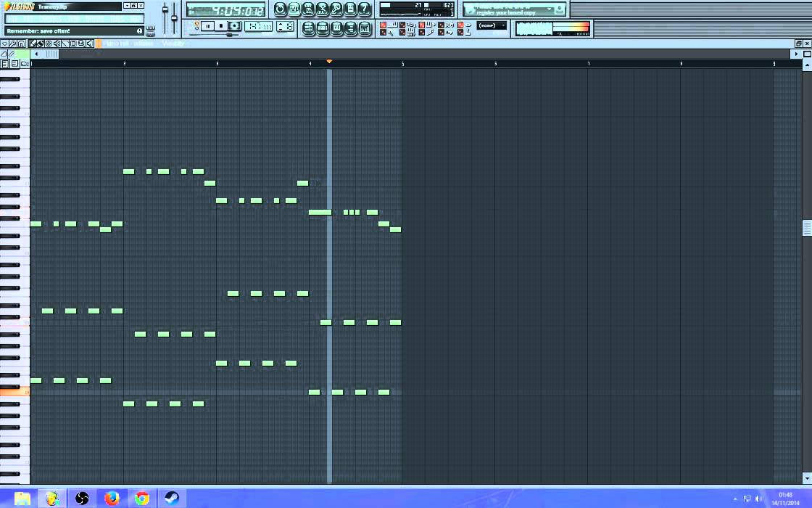The width and height of the screenshot is (812, 508).
Task: Toggle the second keyboard view button
Action: click(14, 64)
